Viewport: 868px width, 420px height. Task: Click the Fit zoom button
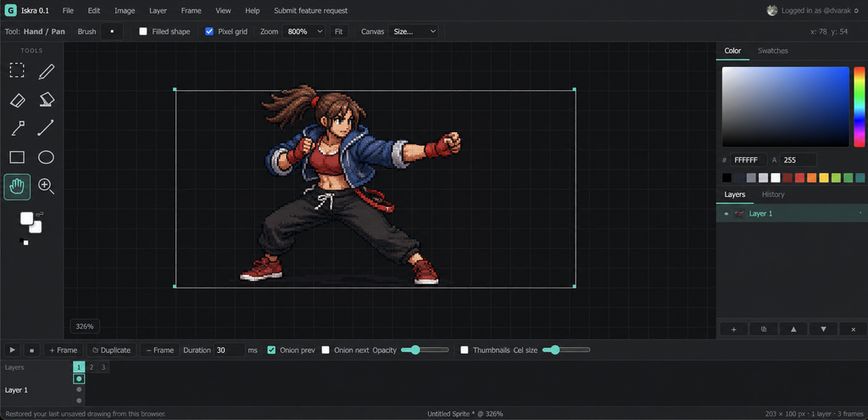click(339, 31)
